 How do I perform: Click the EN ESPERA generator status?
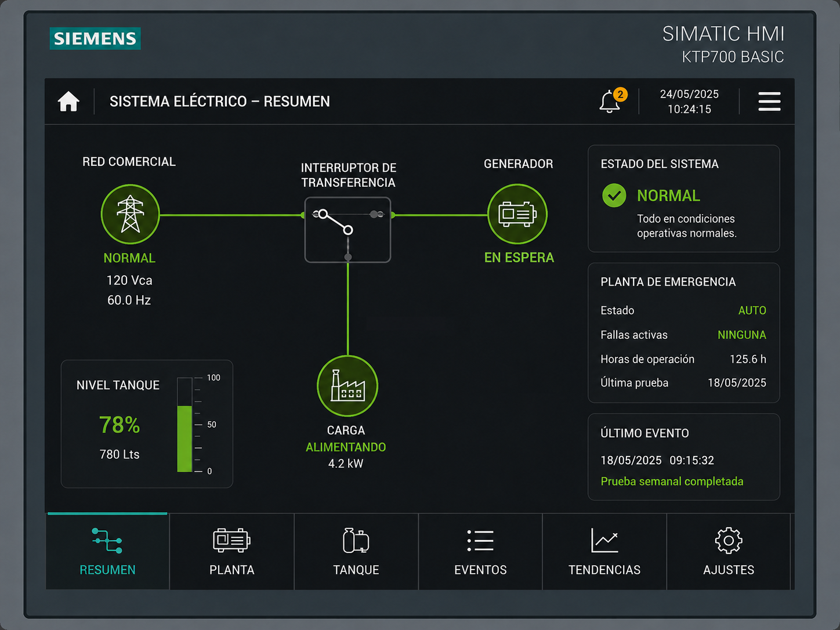pos(519,258)
